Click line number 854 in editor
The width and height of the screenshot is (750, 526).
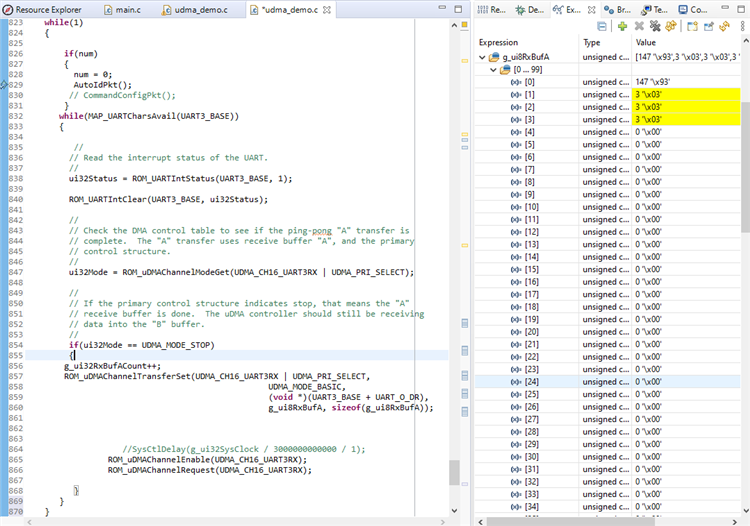click(16, 345)
